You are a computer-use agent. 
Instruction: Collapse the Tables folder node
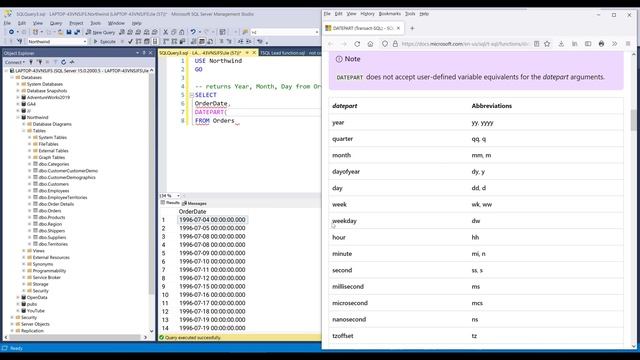point(24,131)
